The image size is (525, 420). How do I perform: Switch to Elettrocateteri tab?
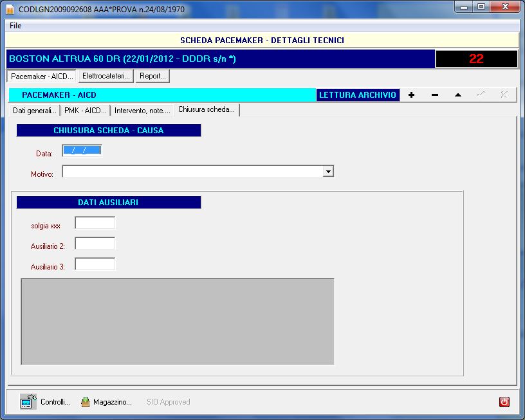click(106, 76)
